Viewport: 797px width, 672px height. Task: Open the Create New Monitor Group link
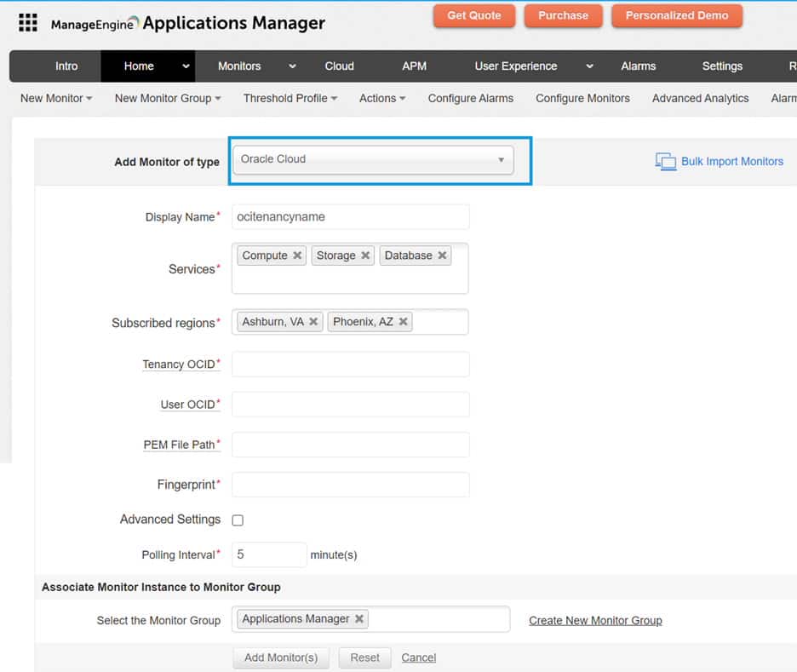point(595,620)
